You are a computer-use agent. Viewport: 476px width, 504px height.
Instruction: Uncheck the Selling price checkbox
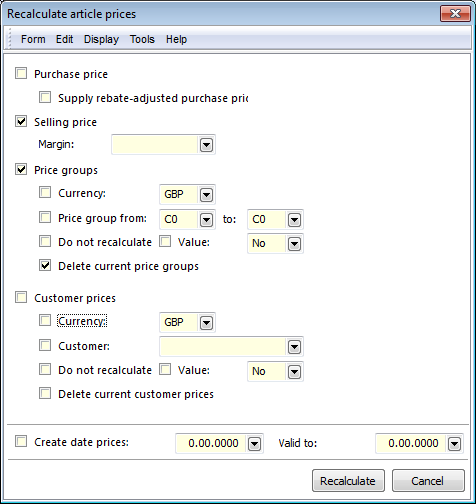coord(21,121)
